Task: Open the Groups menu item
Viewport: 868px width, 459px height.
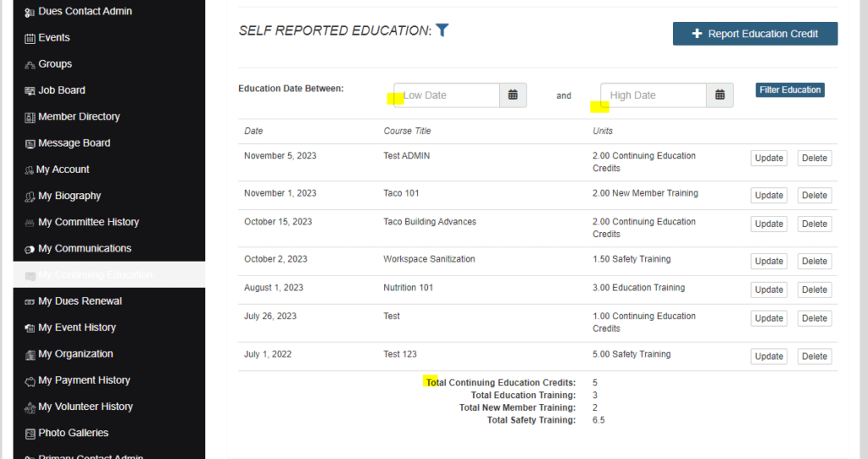Action: (x=55, y=64)
